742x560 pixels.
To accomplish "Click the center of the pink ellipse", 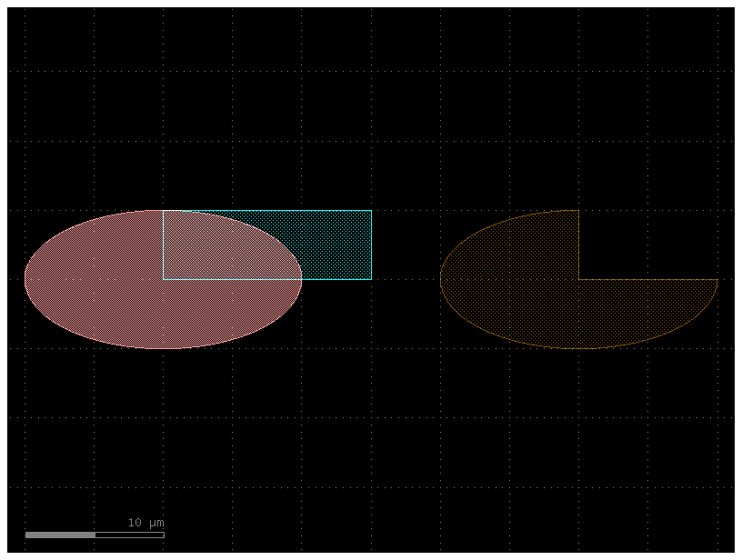I will [x=164, y=279].
